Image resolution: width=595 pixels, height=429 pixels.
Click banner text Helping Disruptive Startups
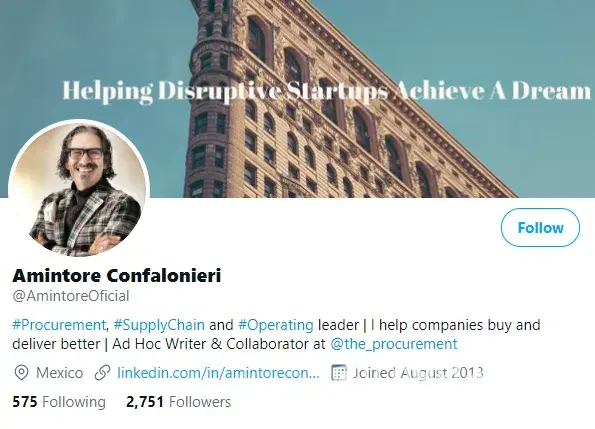[x=226, y=92]
